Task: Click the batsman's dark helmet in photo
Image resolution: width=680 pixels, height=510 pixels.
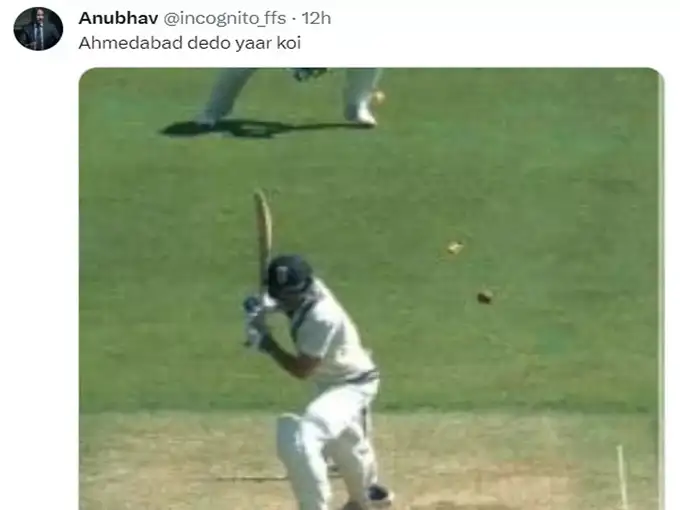Action: pyautogui.click(x=288, y=275)
